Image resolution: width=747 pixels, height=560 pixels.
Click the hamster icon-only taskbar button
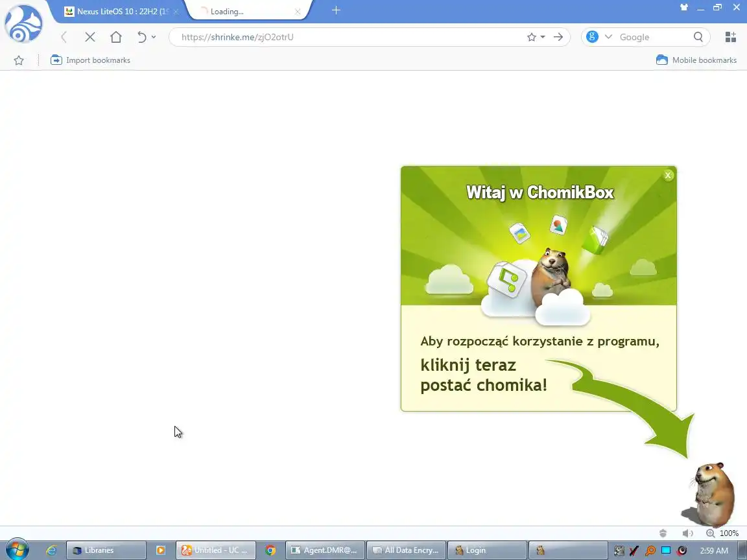coord(568,550)
